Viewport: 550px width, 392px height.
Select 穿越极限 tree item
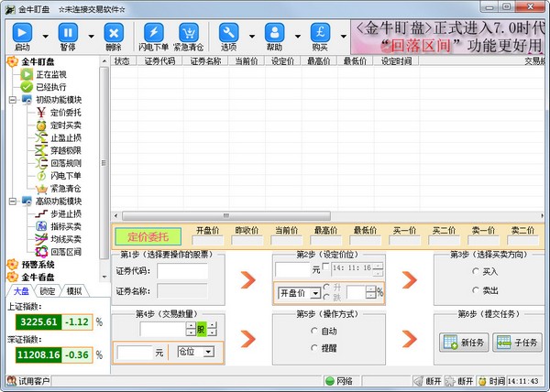click(66, 150)
